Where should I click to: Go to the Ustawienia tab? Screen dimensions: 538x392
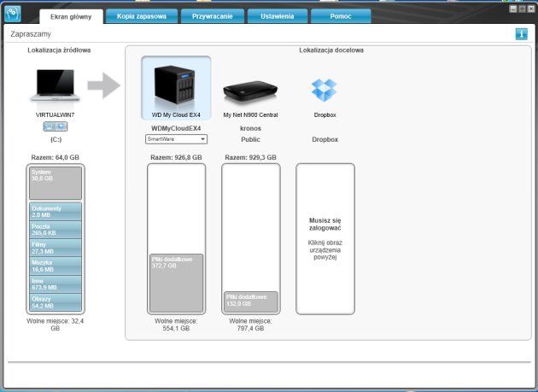tap(278, 16)
